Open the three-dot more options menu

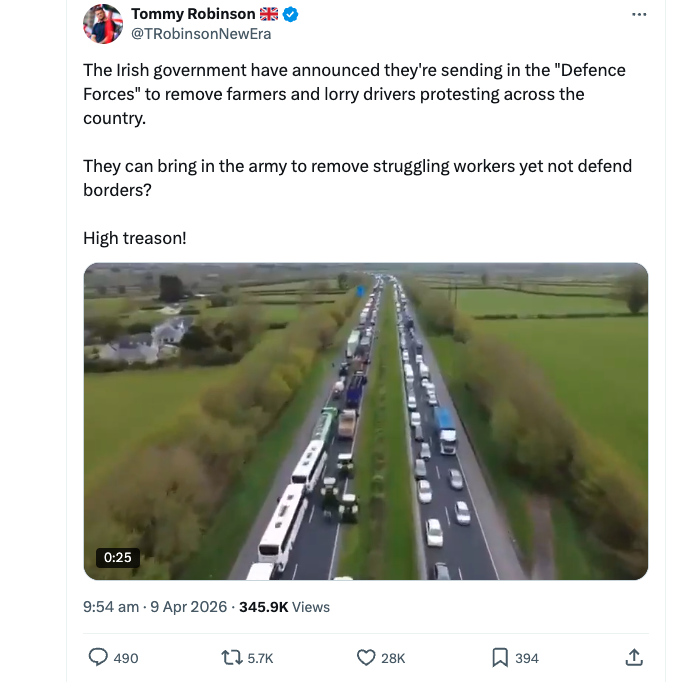pos(640,14)
